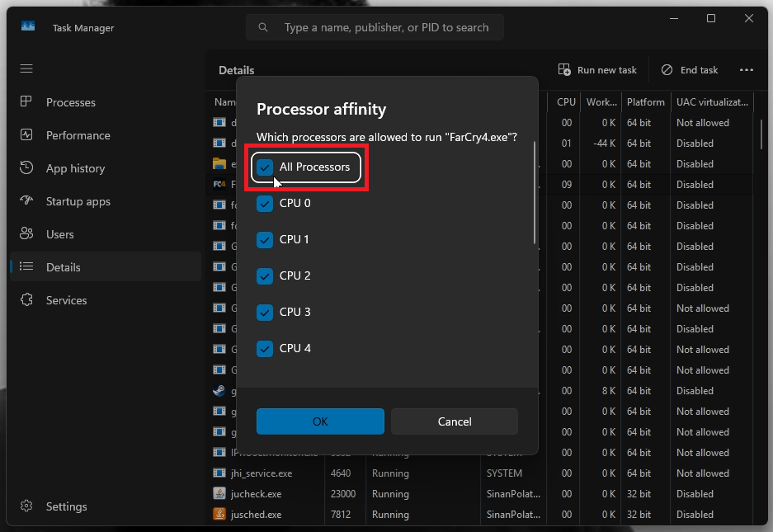Click the process list vertical scrollbar

tap(761, 134)
